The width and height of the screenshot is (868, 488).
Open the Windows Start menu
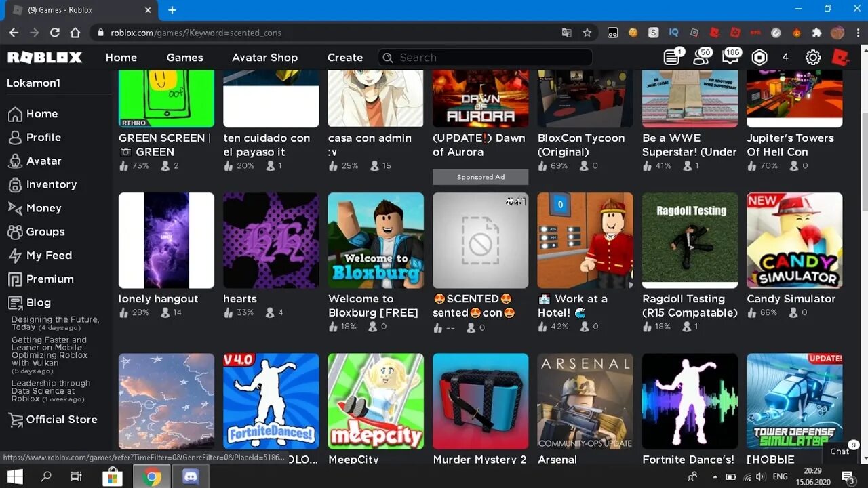pyautogui.click(x=15, y=477)
